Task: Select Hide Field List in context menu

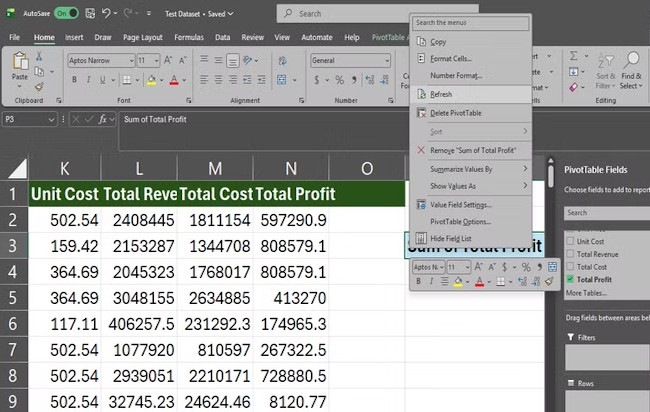Action: point(473,238)
